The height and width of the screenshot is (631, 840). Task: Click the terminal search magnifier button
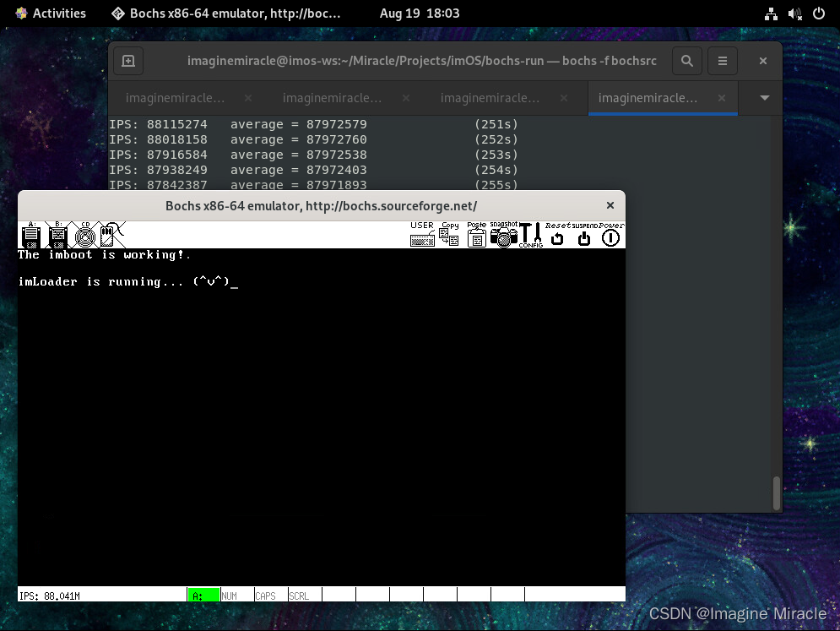coord(687,61)
